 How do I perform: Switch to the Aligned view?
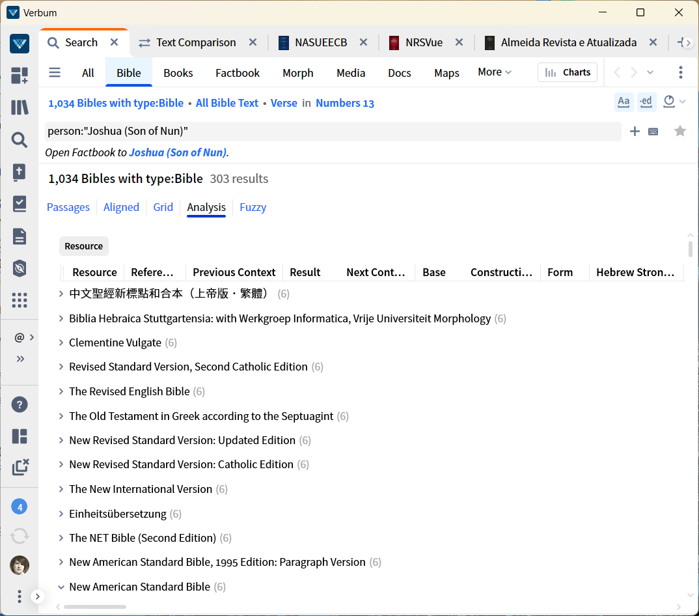(x=121, y=207)
